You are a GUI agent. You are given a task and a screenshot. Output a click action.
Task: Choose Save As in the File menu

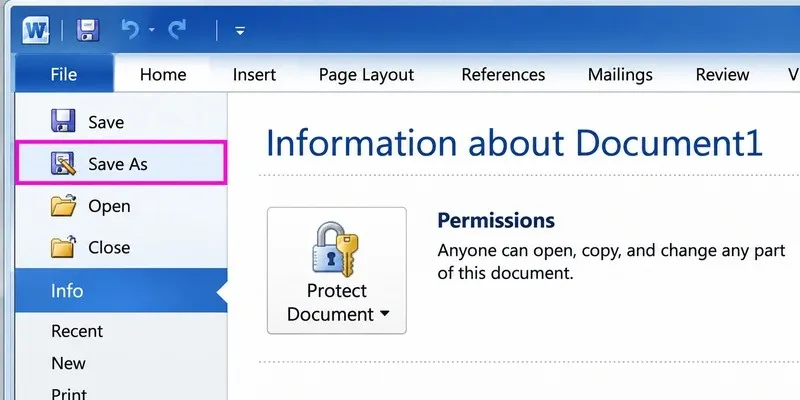pyautogui.click(x=121, y=164)
